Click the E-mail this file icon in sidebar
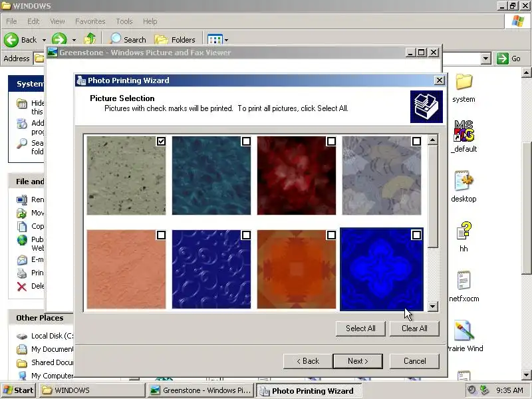Image resolution: width=532 pixels, height=399 pixels. [22, 260]
